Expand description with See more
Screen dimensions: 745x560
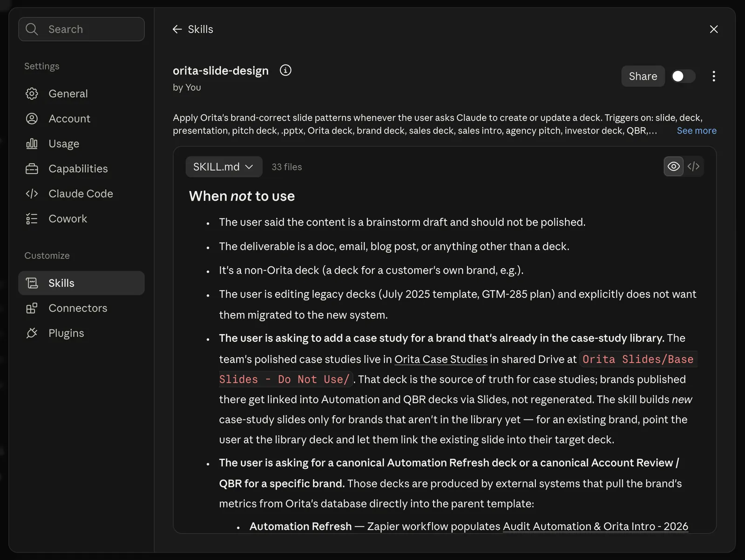(697, 131)
